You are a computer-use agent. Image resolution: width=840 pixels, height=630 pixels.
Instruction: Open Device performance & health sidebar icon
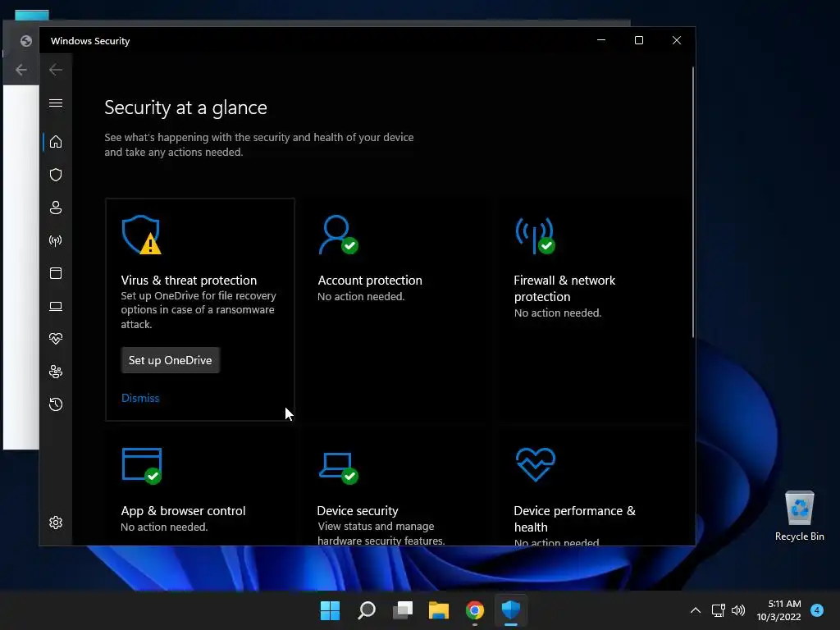coord(56,339)
